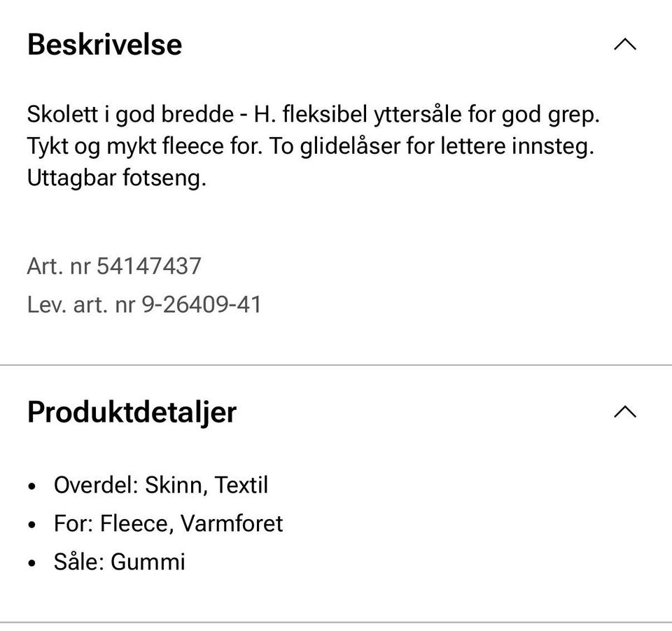Viewport: 672px width, 631px height.
Task: Click supplier number 9-26409-41
Action: click(x=202, y=305)
